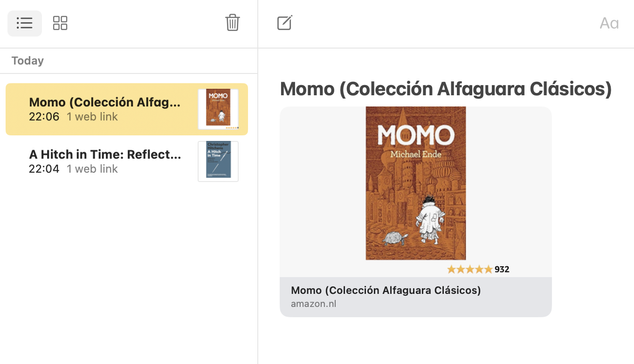
Task: Open the A Hitch in Time note
Action: (127, 161)
